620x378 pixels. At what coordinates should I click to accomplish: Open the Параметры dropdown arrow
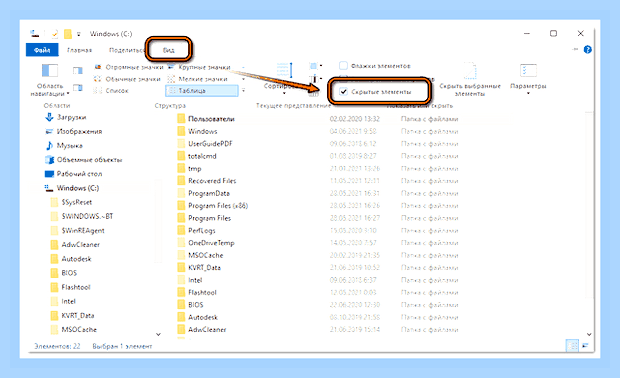(x=528, y=93)
